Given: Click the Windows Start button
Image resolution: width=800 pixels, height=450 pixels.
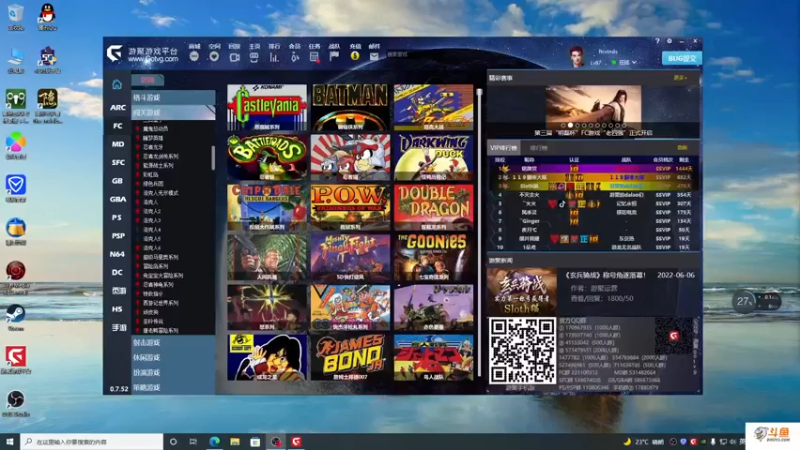Looking at the screenshot, I should pos(10,442).
